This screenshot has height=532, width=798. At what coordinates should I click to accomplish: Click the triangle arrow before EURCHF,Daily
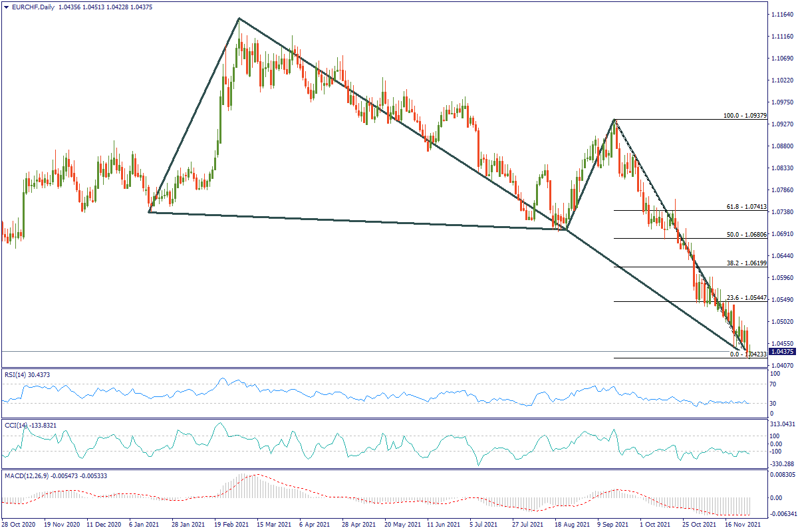(6, 7)
